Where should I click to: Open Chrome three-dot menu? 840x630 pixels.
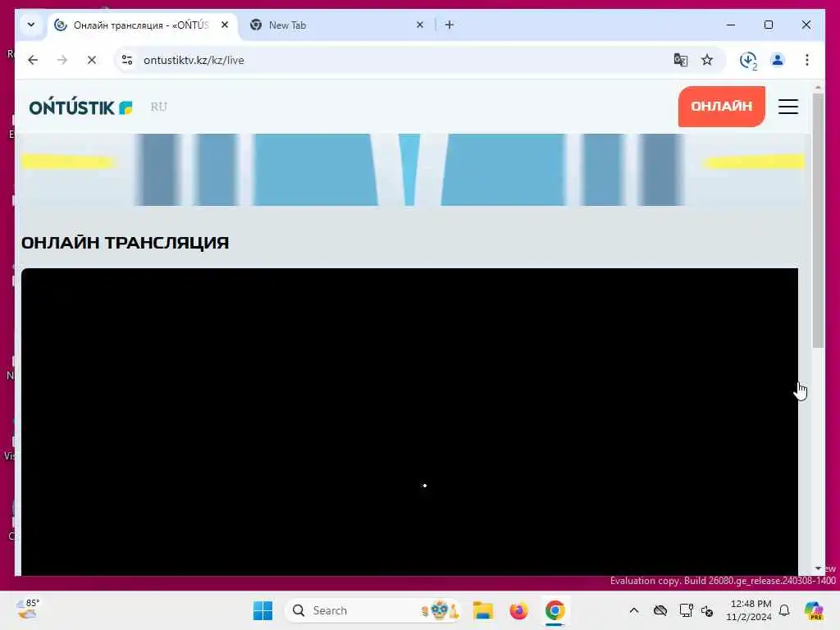(807, 60)
